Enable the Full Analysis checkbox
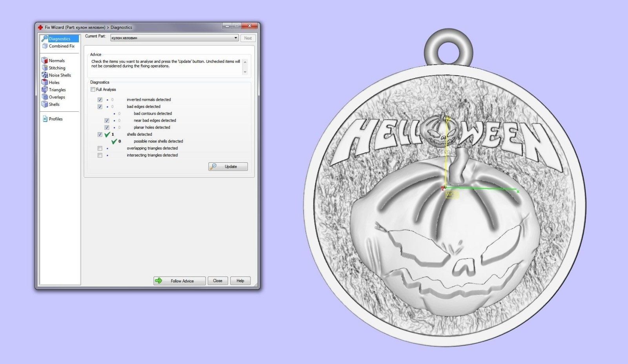628x364 pixels. coord(93,89)
